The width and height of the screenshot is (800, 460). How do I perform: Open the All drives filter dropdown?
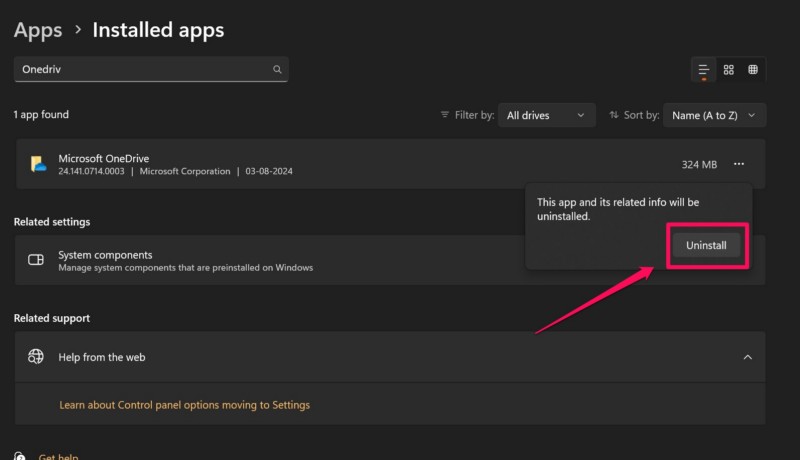point(546,116)
